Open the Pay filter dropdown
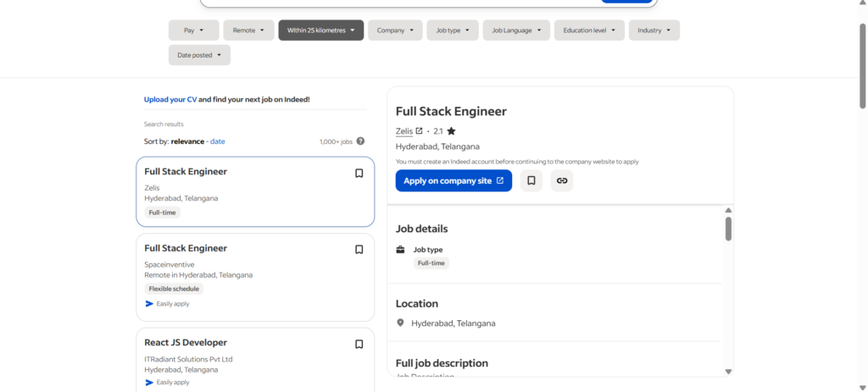 [x=193, y=30]
